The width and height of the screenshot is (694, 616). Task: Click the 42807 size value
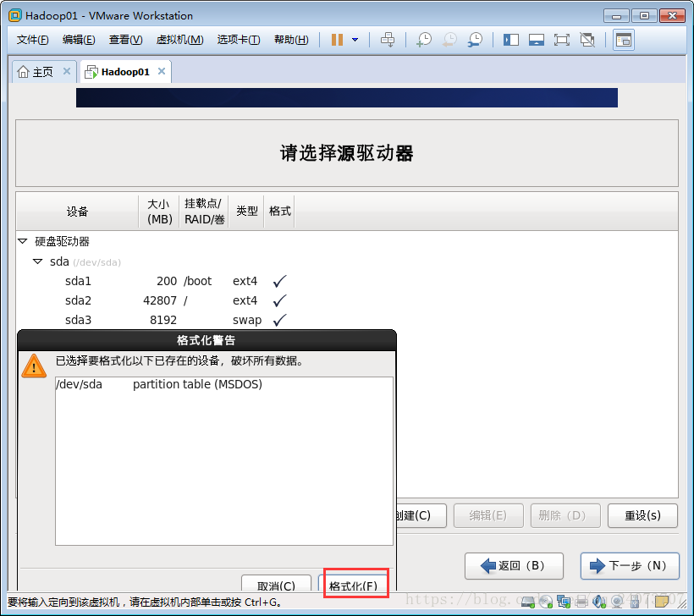[x=160, y=300]
